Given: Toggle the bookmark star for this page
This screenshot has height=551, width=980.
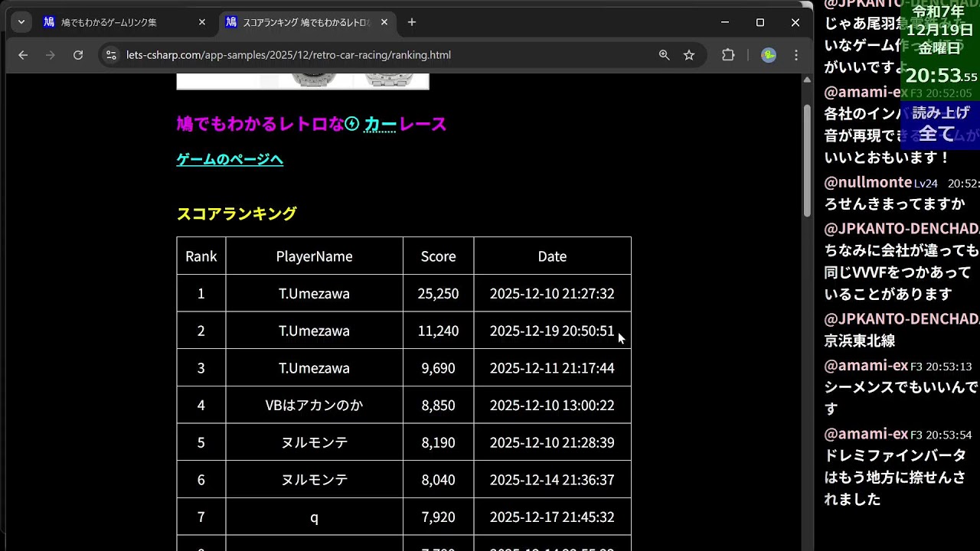Looking at the screenshot, I should pyautogui.click(x=688, y=55).
